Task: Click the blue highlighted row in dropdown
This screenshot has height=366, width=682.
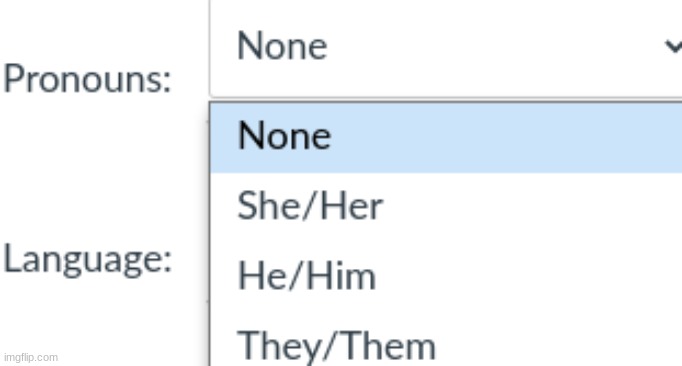Action: [446, 137]
